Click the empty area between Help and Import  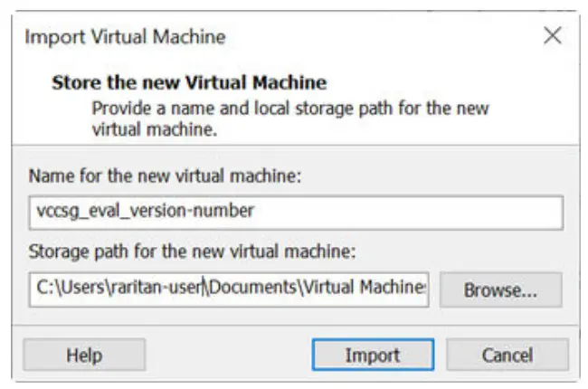[228, 355]
